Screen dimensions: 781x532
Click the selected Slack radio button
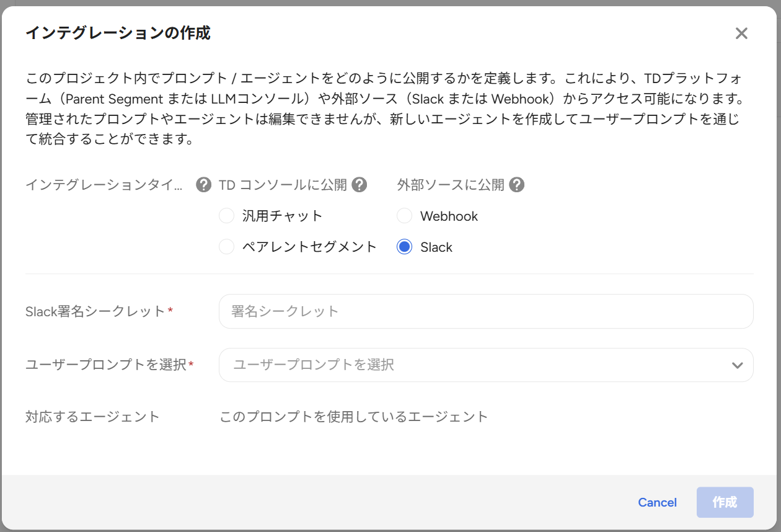(x=405, y=247)
